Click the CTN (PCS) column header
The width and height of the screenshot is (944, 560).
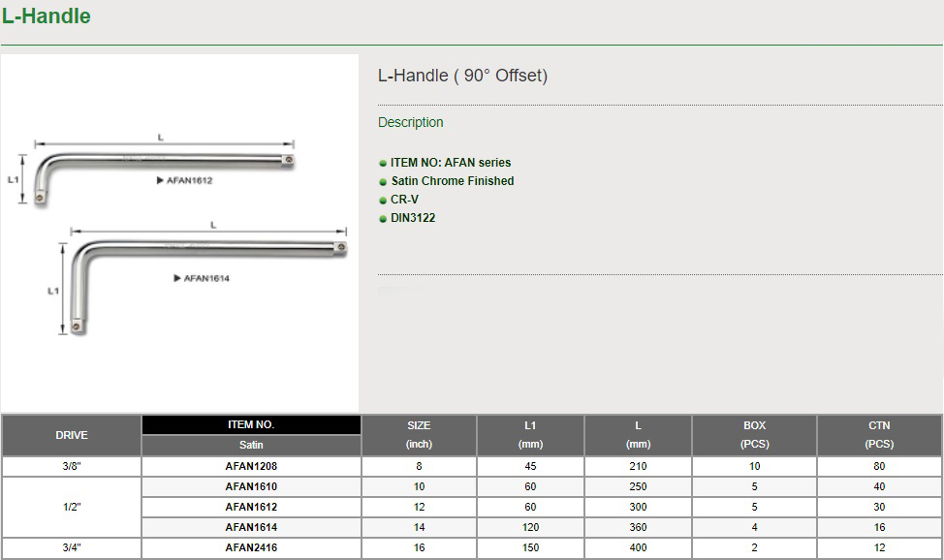(x=879, y=435)
